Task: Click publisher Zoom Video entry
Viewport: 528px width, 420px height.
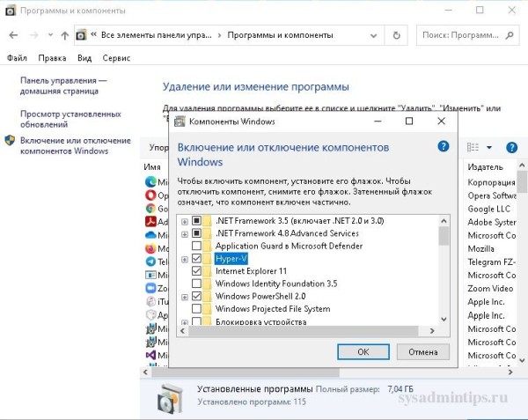Action: tap(490, 288)
